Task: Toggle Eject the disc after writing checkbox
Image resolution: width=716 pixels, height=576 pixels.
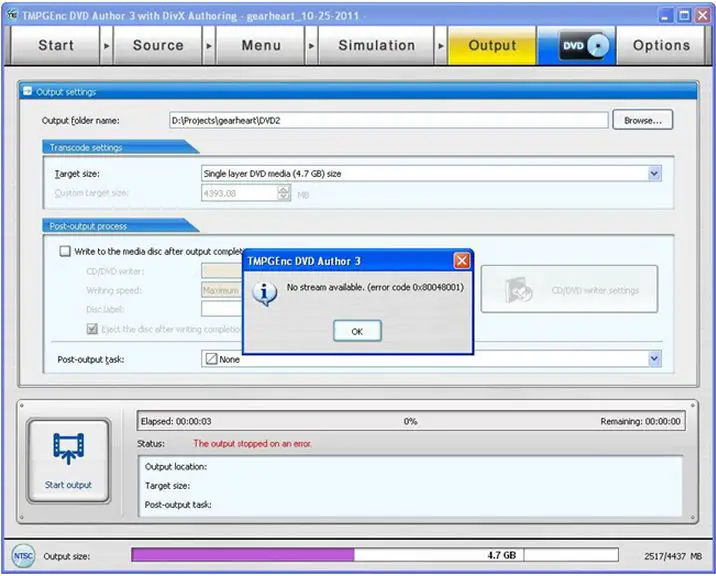Action: coord(92,328)
